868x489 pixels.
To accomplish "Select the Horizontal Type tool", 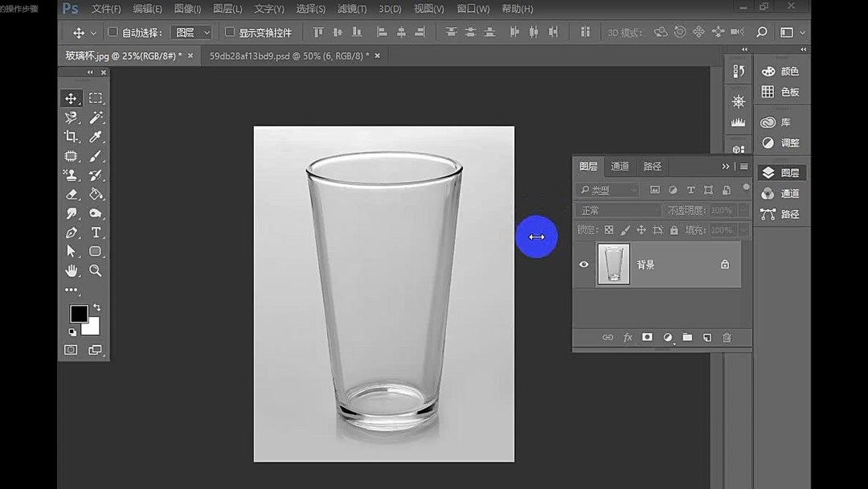I will (96, 232).
